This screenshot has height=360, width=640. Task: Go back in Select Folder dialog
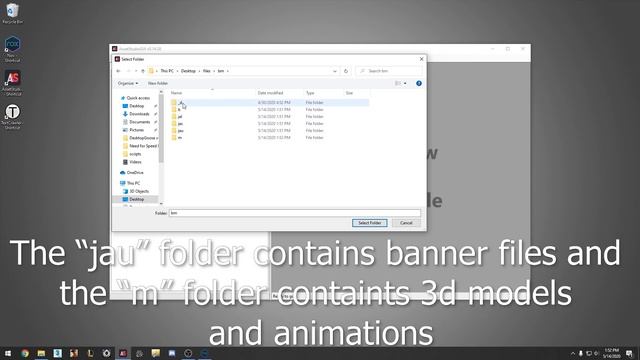tap(118, 71)
